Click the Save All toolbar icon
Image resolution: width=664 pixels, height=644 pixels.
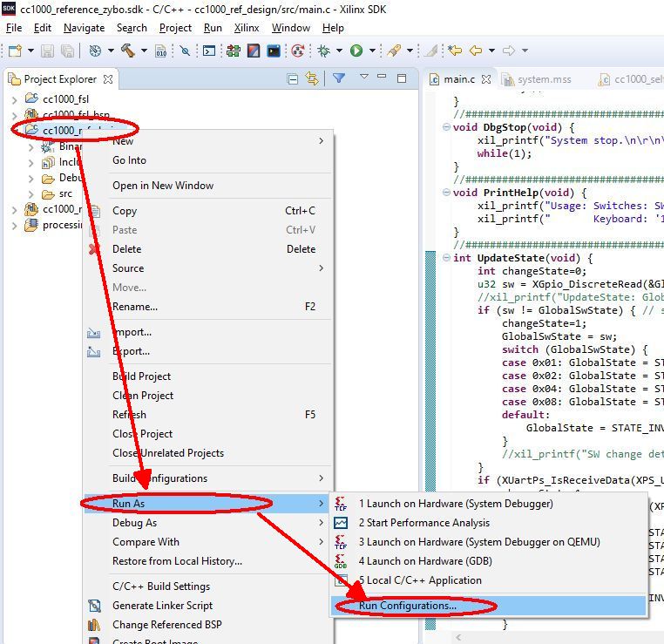coord(68,51)
